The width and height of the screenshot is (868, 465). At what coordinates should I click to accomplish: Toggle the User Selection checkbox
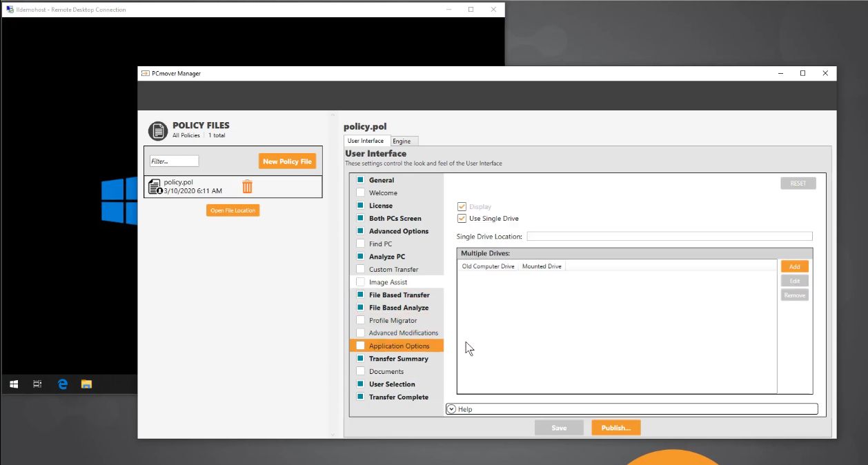[360, 384]
